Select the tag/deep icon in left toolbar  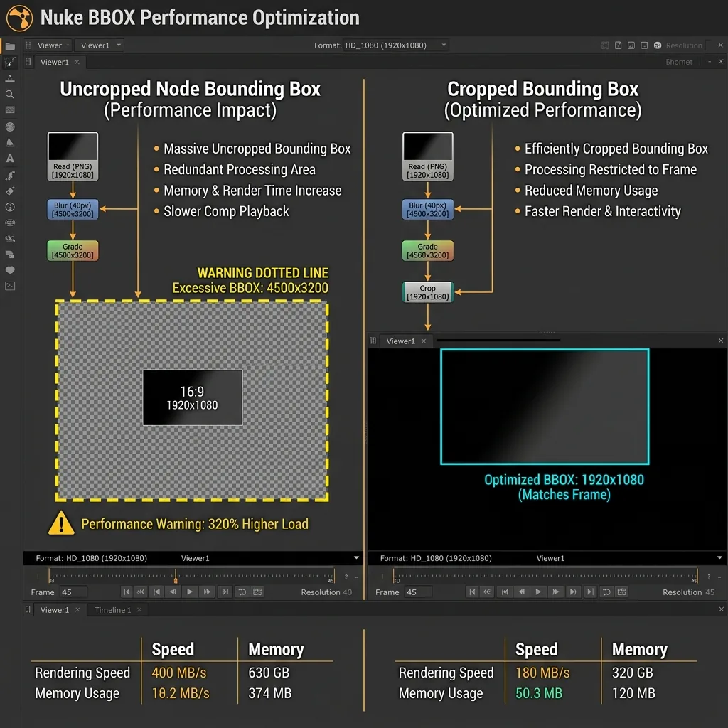[10, 191]
